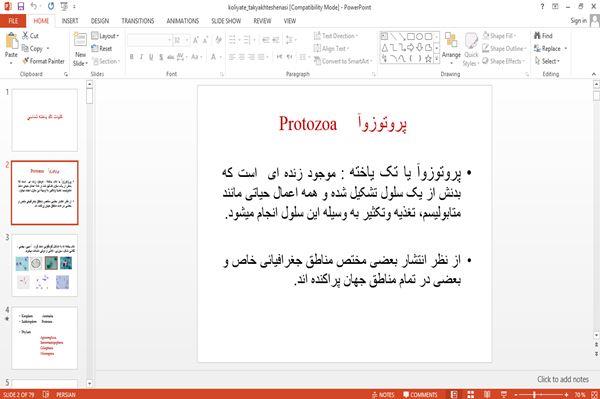Open Shape Effects menu
This screenshot has height=399, width=600.
503,61
